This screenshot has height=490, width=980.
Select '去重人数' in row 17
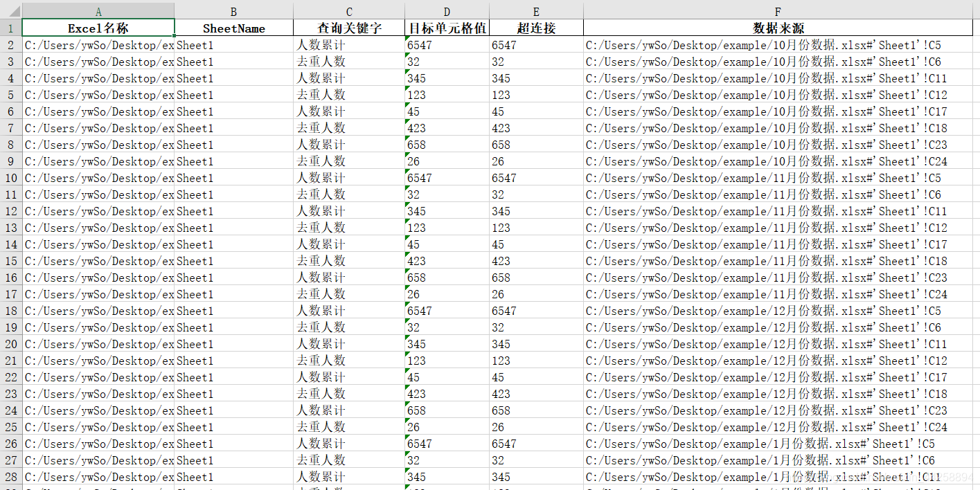pos(349,294)
